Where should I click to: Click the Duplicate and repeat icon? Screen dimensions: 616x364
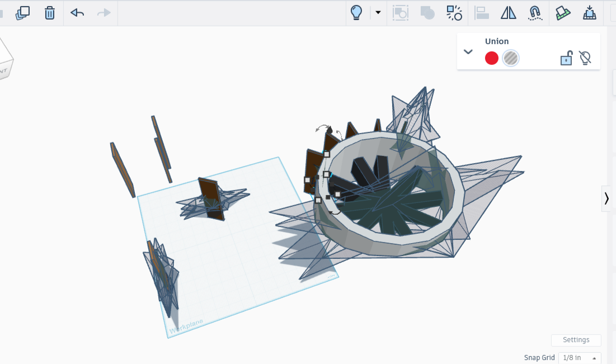pyautogui.click(x=22, y=13)
